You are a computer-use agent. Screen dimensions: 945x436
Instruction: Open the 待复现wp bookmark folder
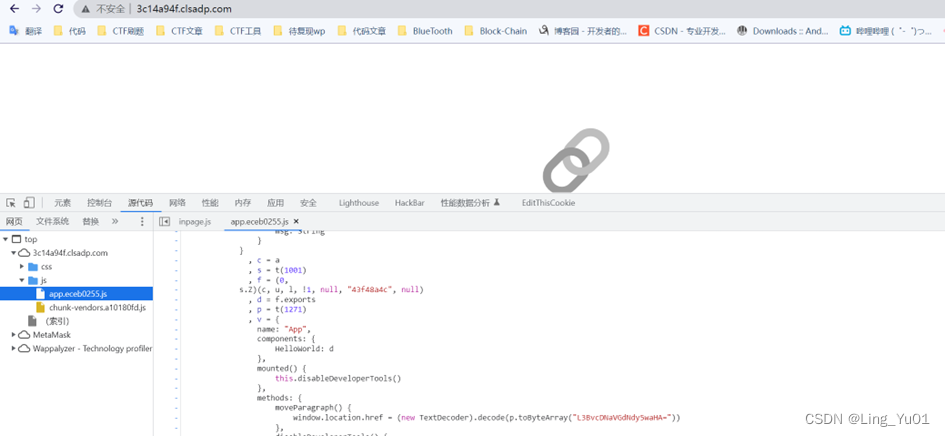click(299, 31)
